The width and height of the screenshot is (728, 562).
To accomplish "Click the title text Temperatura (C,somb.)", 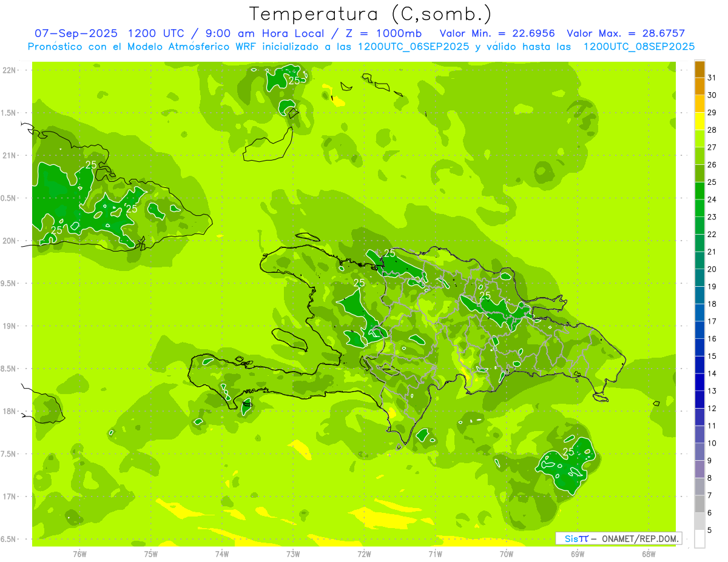I will [370, 14].
